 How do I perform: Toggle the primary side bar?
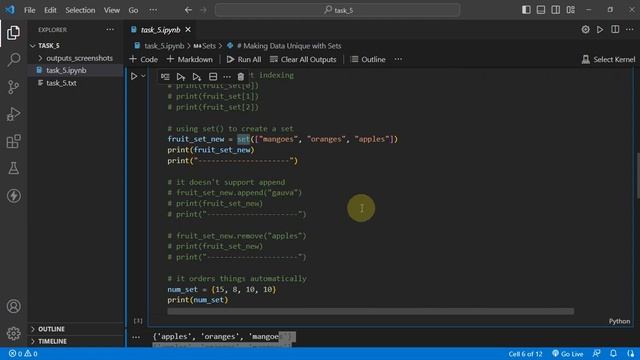point(526,10)
